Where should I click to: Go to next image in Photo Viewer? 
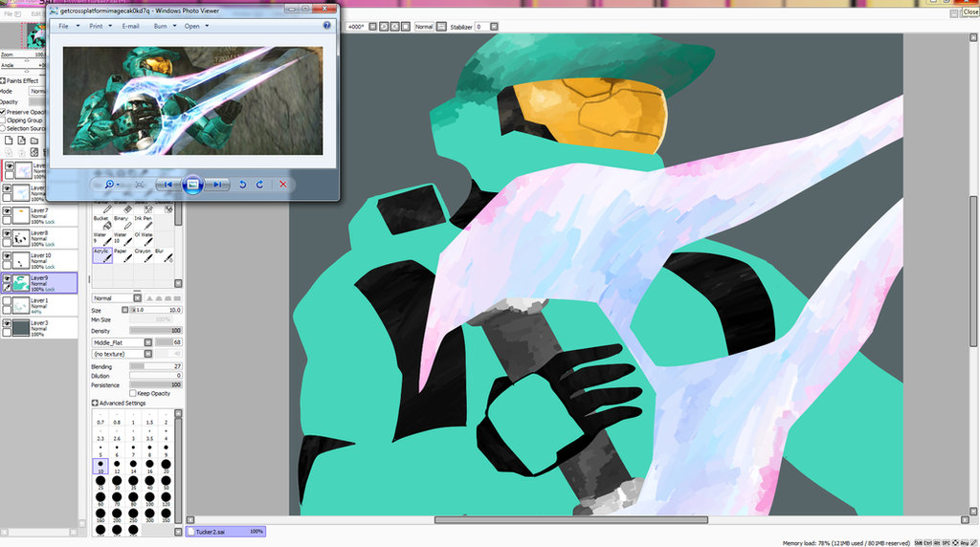[217, 185]
